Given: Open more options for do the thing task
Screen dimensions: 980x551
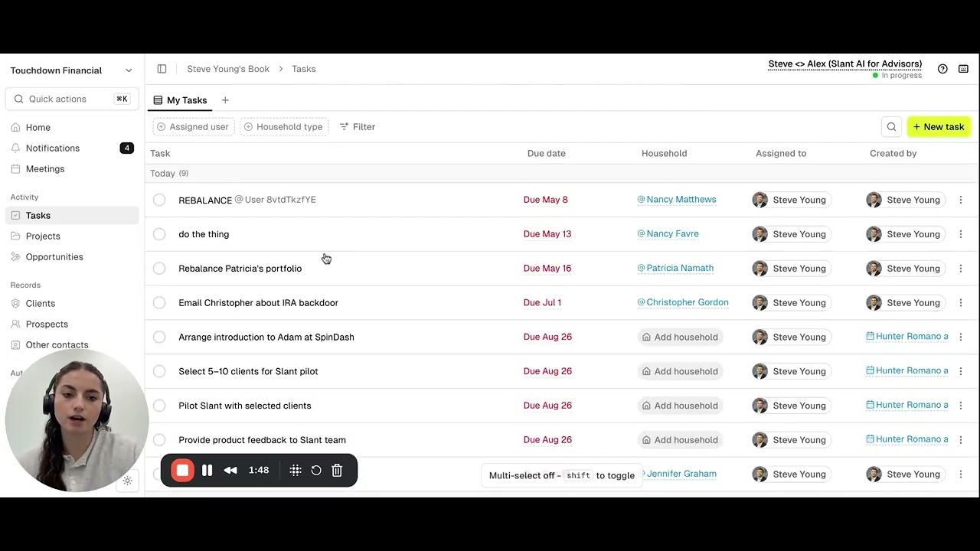Looking at the screenshot, I should [x=960, y=234].
